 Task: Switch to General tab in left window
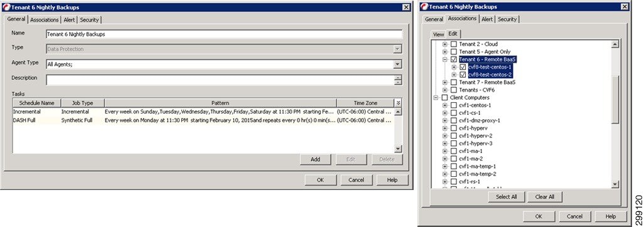[16, 19]
